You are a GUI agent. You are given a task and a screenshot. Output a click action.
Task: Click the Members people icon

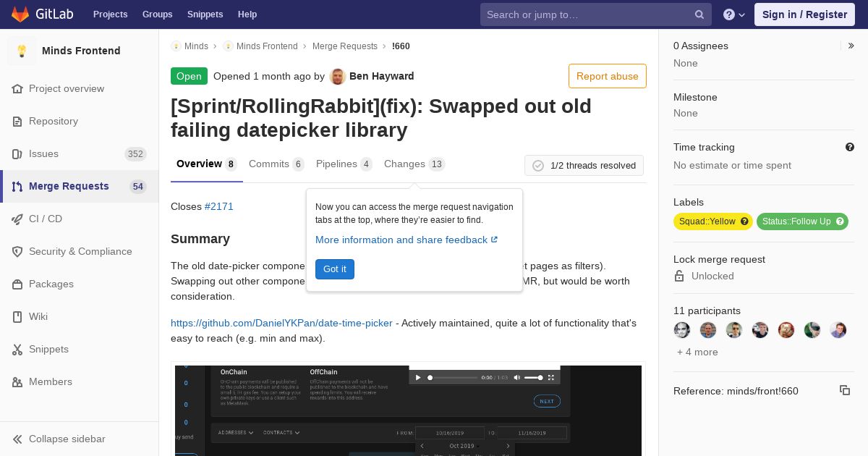[x=17, y=382]
